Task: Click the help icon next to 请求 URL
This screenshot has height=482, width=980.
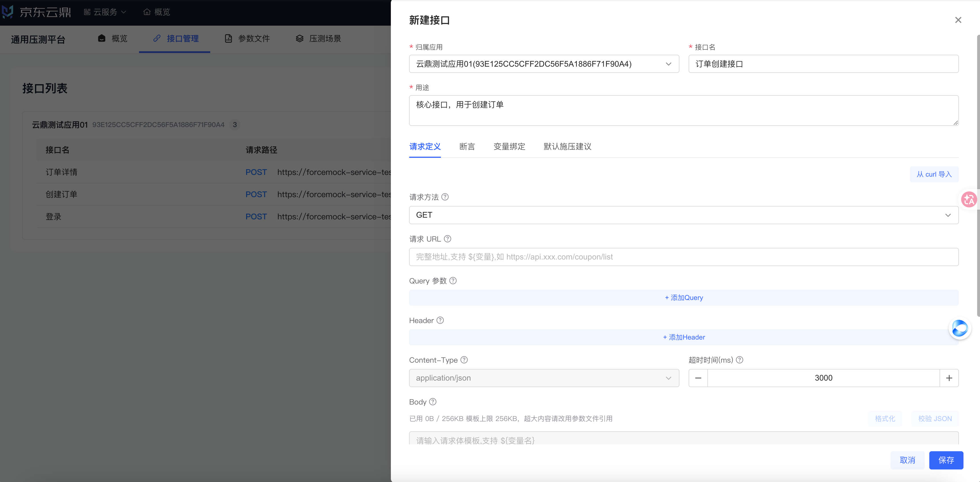Action: pos(447,238)
